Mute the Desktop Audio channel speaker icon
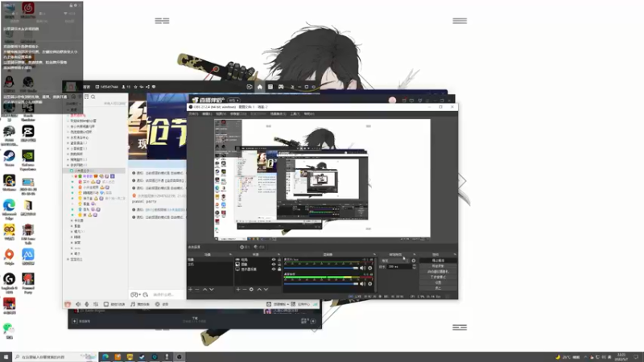644x362 pixels. [x=362, y=284]
